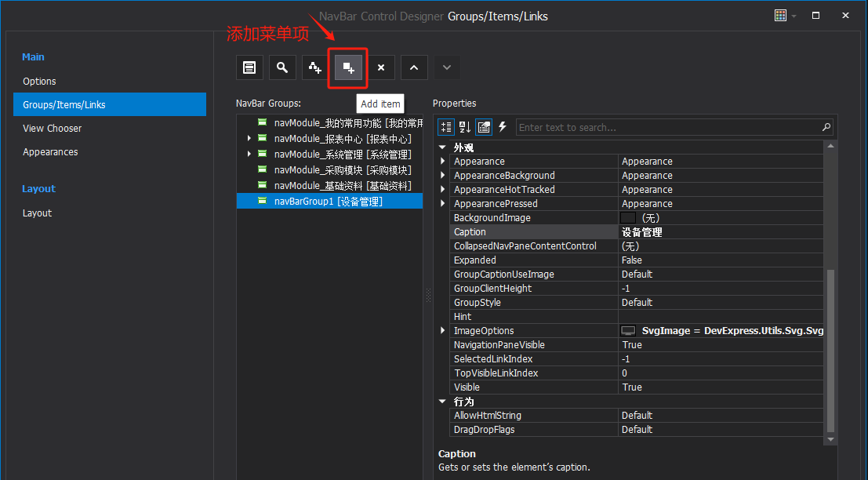Click scrollbar down arrow in properties grid

coord(830,439)
